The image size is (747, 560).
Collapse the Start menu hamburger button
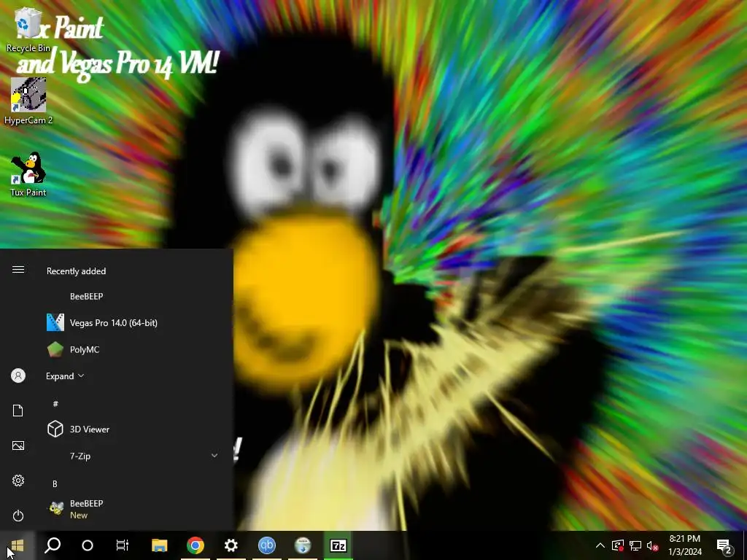click(x=18, y=270)
